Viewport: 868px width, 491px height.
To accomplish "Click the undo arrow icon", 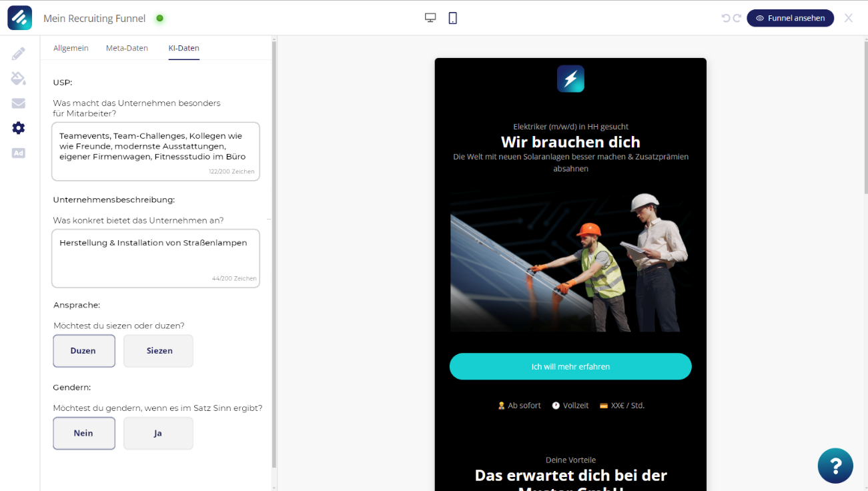I will click(x=727, y=19).
